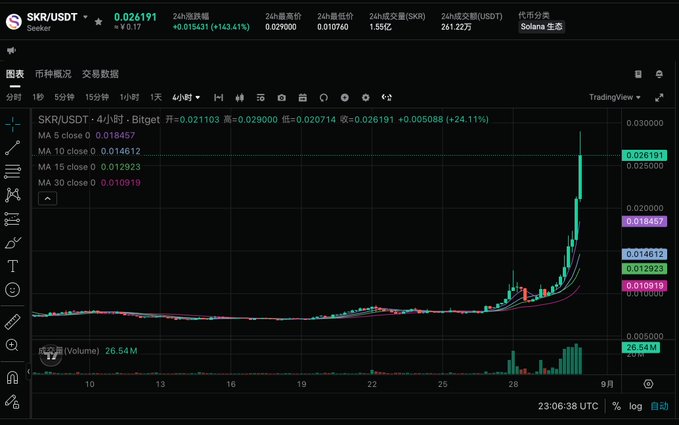Select the 5分钟 interval
This screenshot has width=679, height=425.
coord(64,97)
